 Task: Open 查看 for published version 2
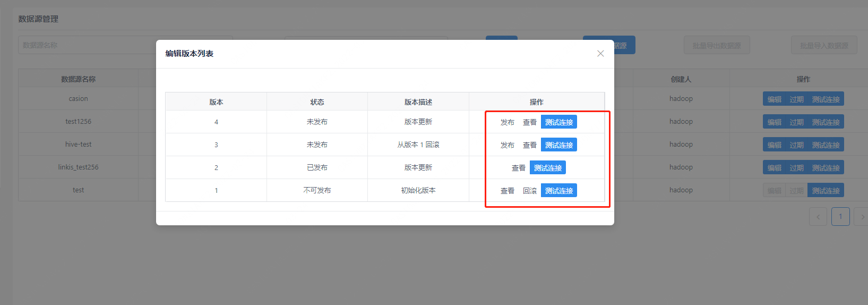pos(518,168)
